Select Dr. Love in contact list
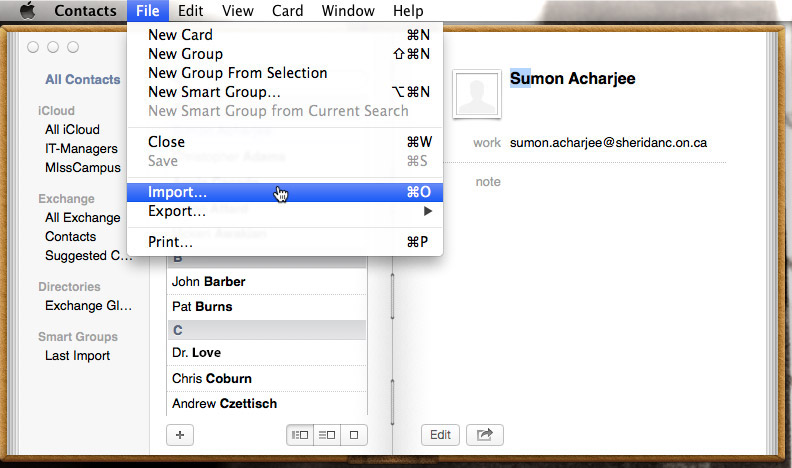792x468 pixels. pos(267,353)
